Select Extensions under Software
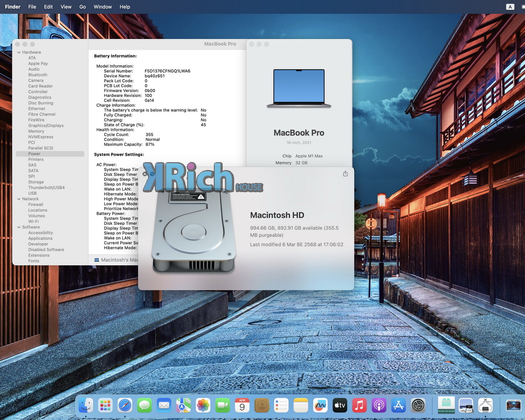The image size is (525, 420). point(39,256)
